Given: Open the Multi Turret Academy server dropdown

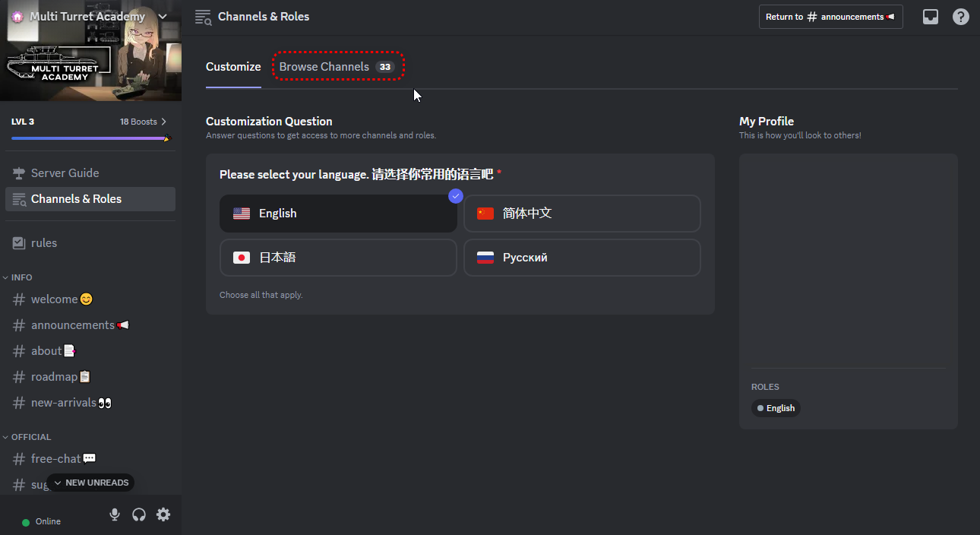Looking at the screenshot, I should click(162, 17).
